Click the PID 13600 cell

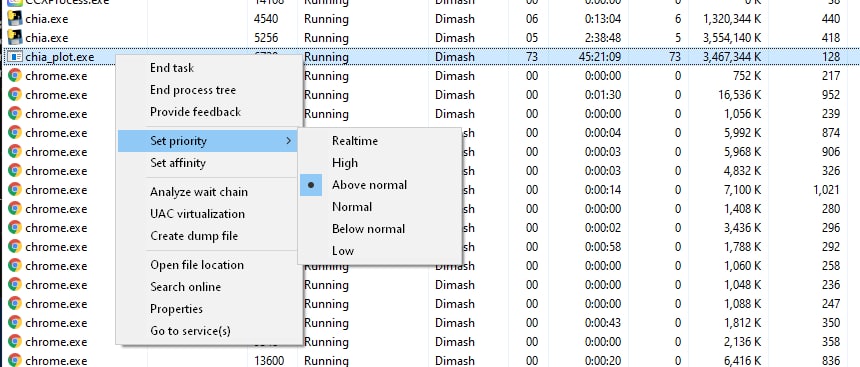click(x=269, y=360)
